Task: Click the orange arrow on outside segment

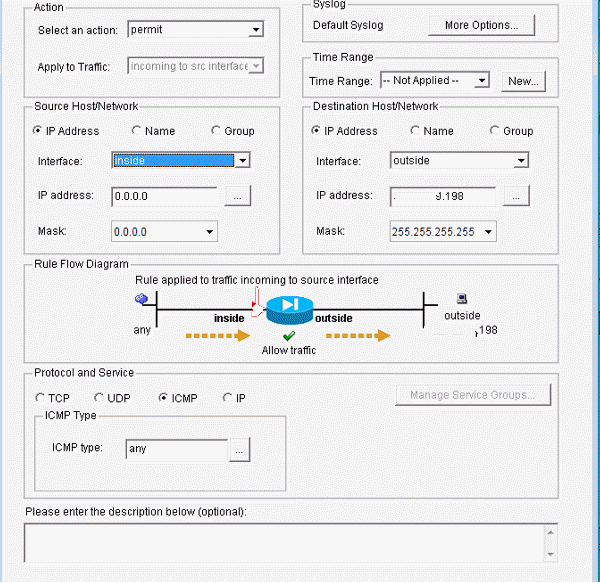Action: 358,335
